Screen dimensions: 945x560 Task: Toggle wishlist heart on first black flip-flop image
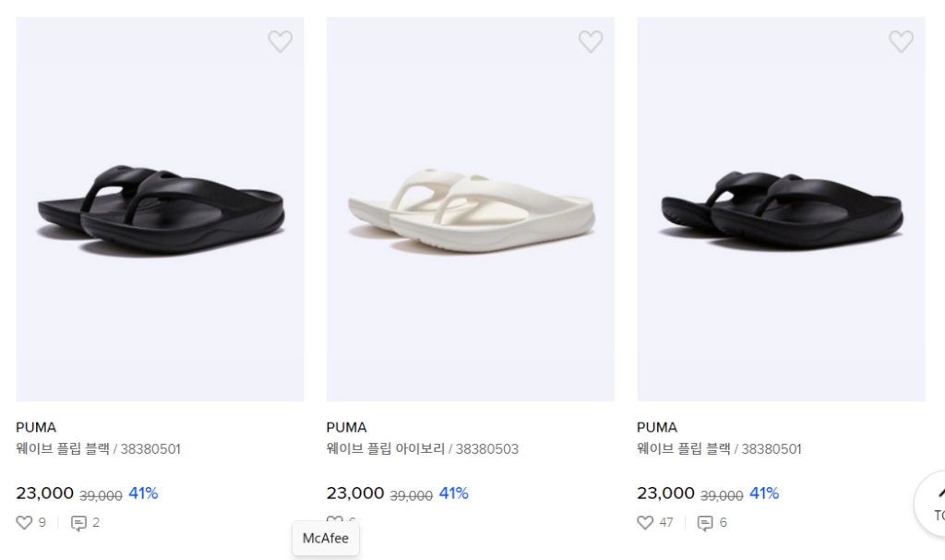click(x=280, y=42)
